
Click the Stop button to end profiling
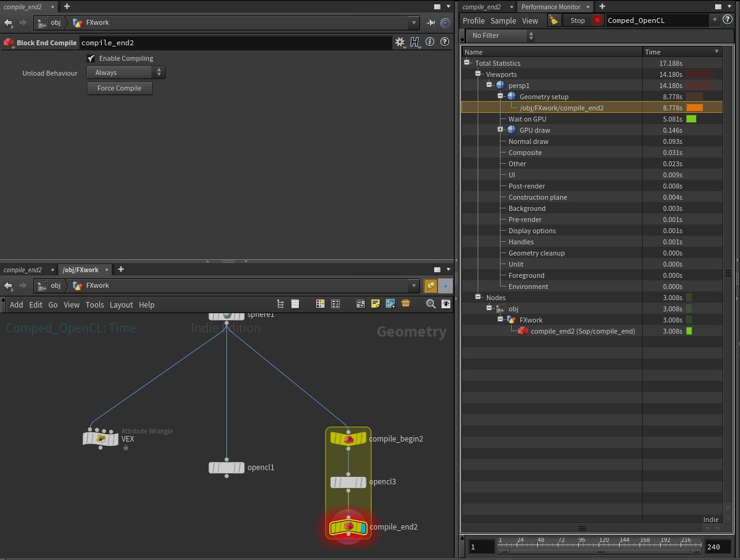[x=577, y=20]
